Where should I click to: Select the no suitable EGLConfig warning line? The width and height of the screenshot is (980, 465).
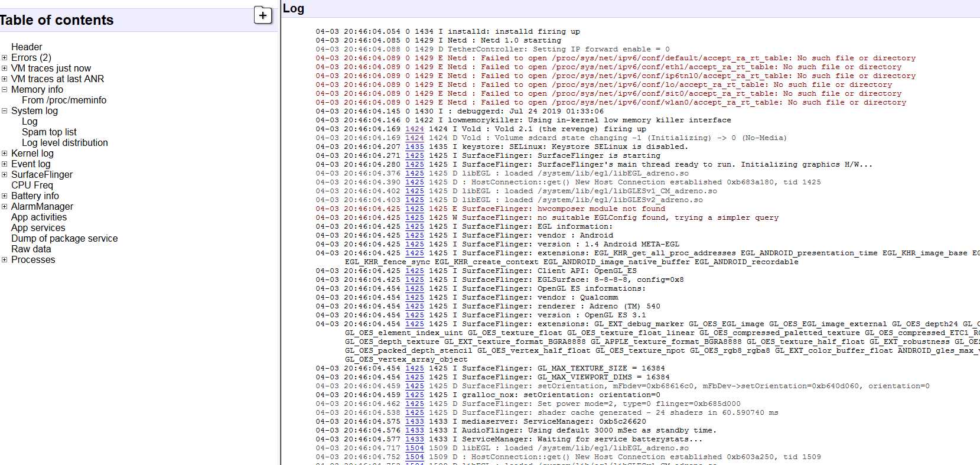point(547,217)
